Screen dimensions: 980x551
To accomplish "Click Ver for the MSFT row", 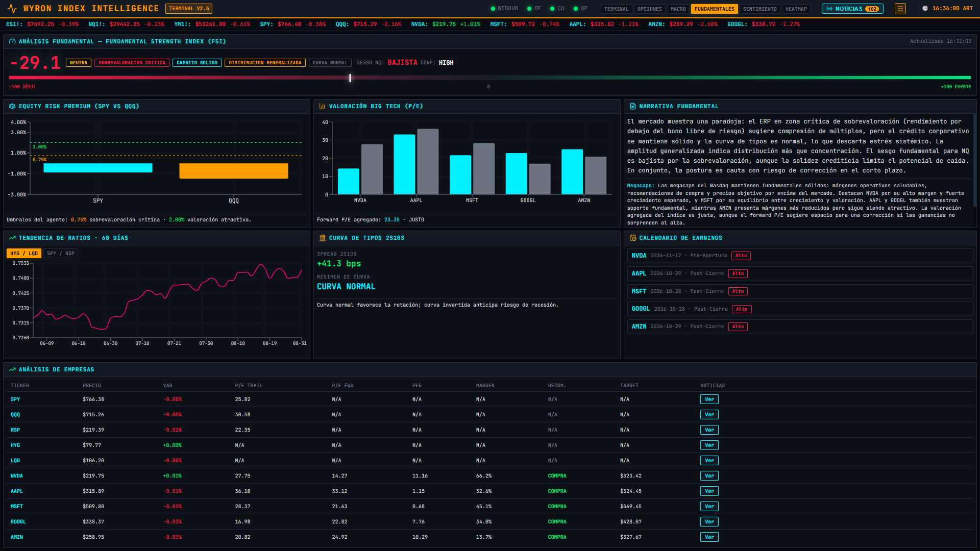I will click(x=709, y=507).
